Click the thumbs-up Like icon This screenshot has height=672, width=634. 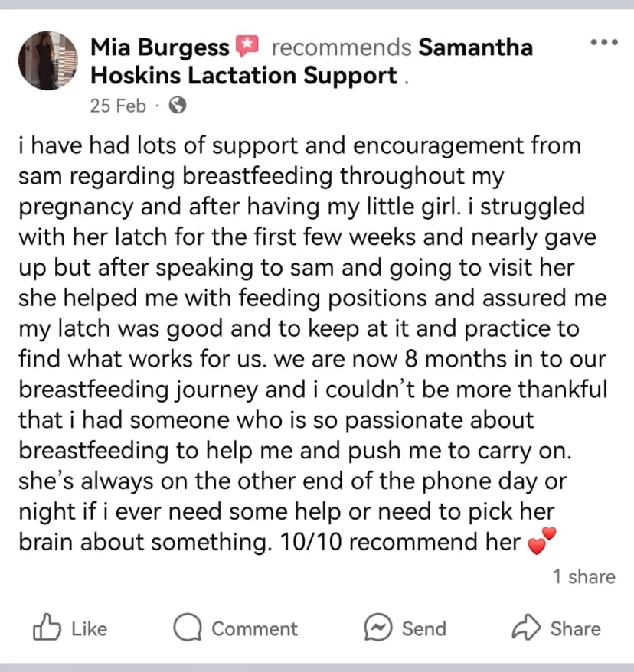point(47,627)
